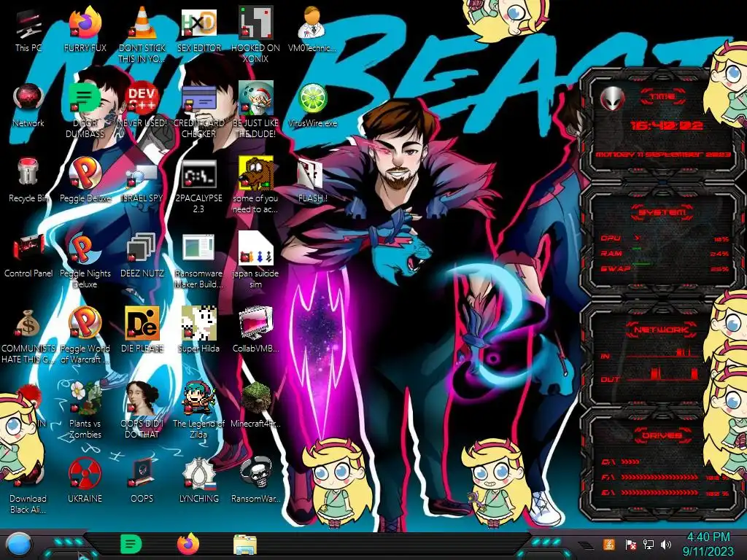The width and height of the screenshot is (747, 560).
Task: Open the OOPS desktop shortcut
Action: 142,481
